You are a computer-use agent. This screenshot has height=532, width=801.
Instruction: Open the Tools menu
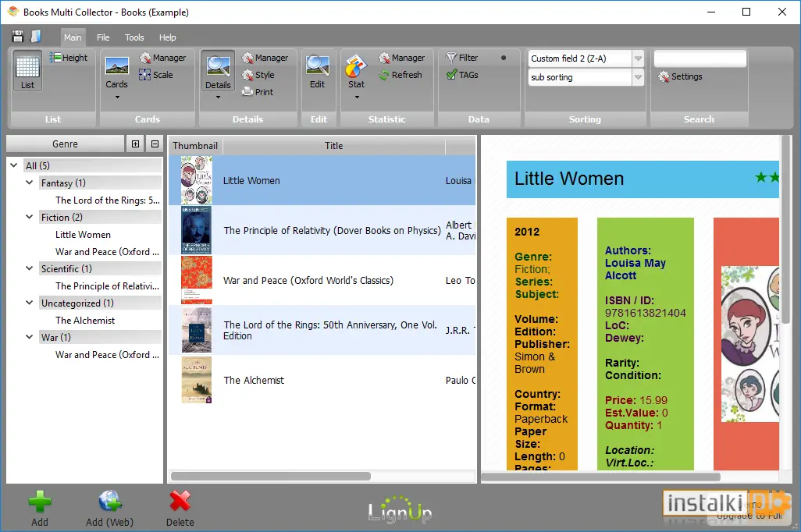(x=134, y=37)
